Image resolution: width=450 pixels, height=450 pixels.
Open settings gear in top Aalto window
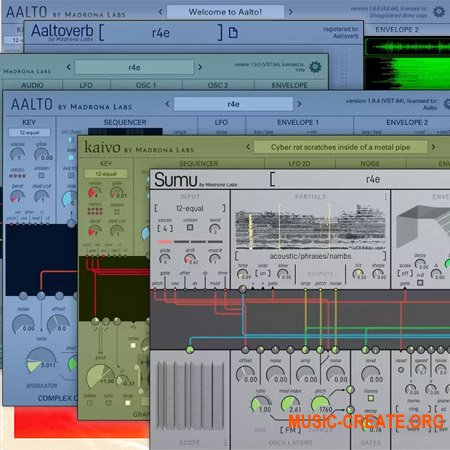(438, 12)
